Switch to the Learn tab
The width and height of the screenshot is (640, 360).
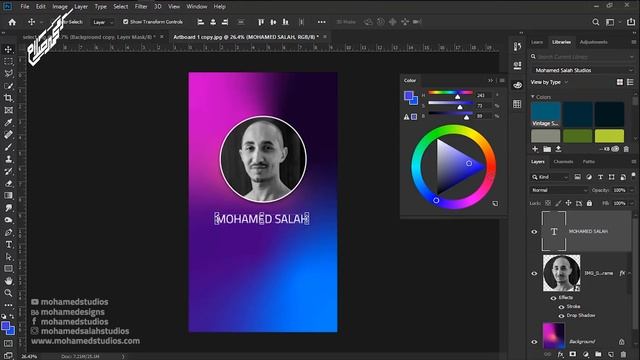[537, 42]
